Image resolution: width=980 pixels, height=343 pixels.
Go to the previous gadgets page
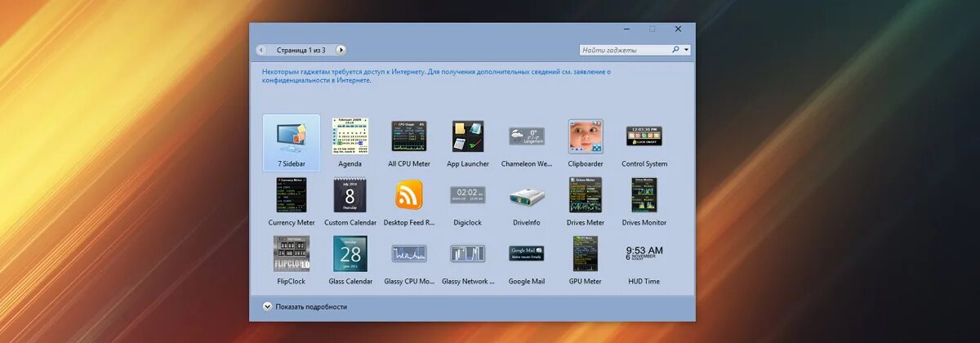pyautogui.click(x=261, y=50)
